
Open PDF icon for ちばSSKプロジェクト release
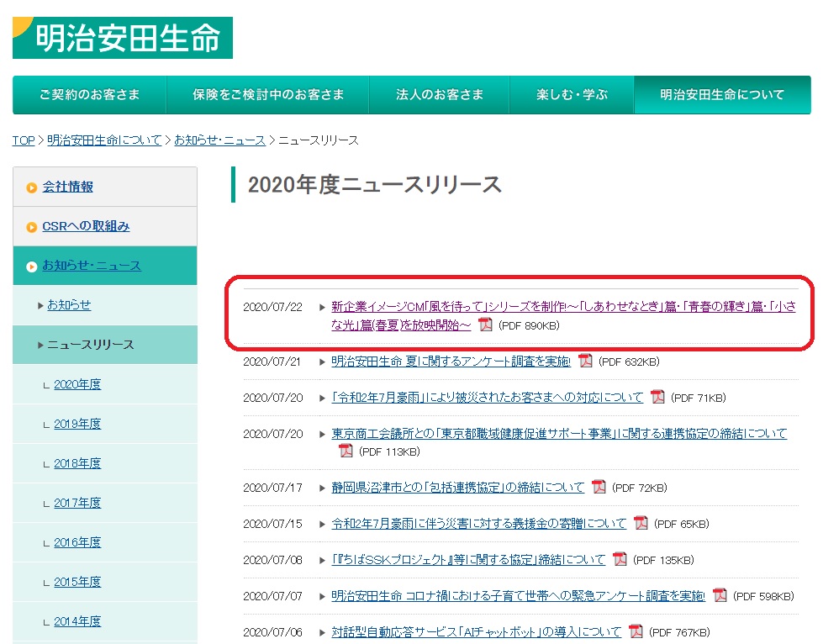(x=620, y=559)
